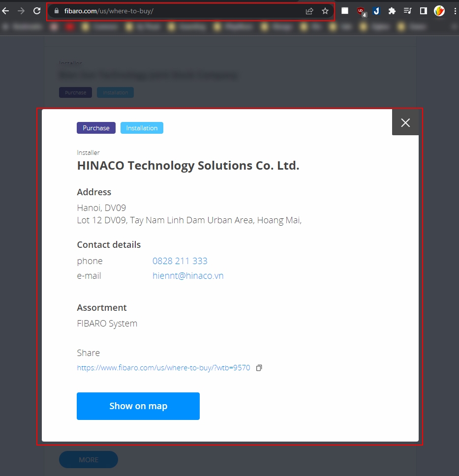Screen dimensions: 459x476
Task: Copy the share link with copy icon
Action: [x=259, y=368]
